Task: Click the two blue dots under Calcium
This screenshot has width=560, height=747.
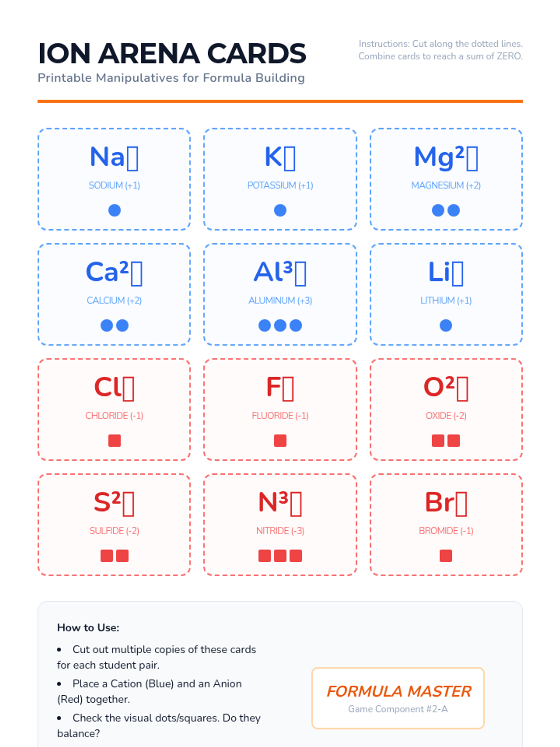Action: click(x=114, y=325)
